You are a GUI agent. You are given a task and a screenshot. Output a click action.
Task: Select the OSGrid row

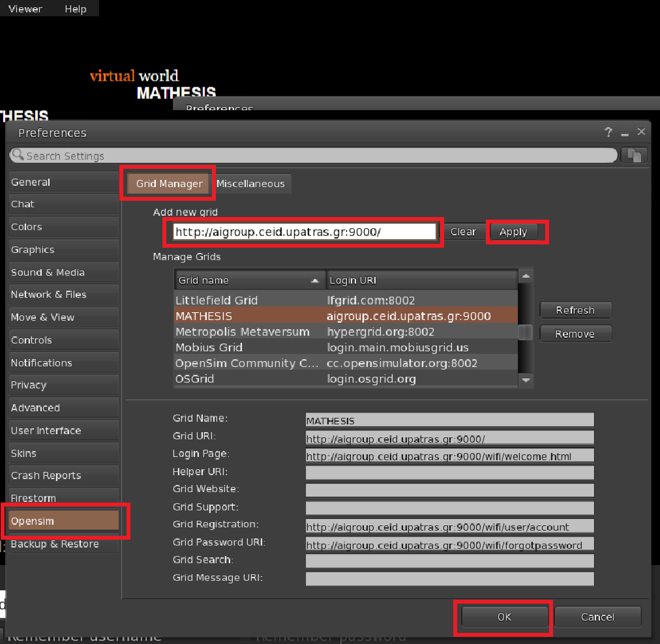tap(346, 379)
